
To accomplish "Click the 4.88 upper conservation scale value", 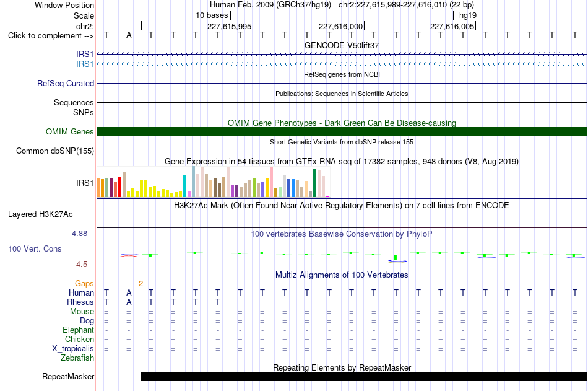I will tap(79, 234).
